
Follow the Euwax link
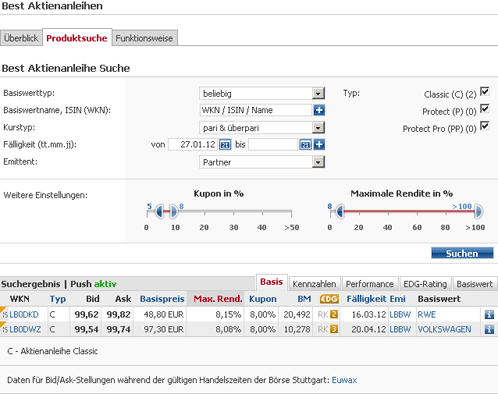[x=344, y=380]
